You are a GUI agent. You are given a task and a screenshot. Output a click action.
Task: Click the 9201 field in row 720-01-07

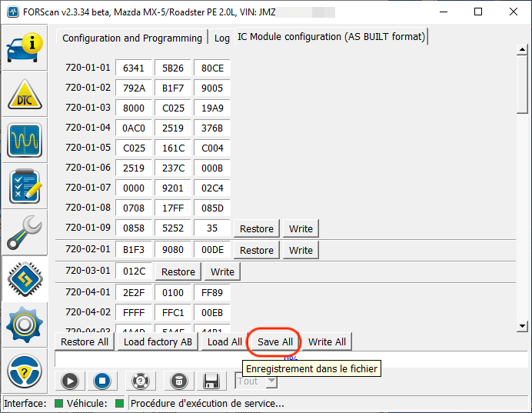[x=173, y=188]
